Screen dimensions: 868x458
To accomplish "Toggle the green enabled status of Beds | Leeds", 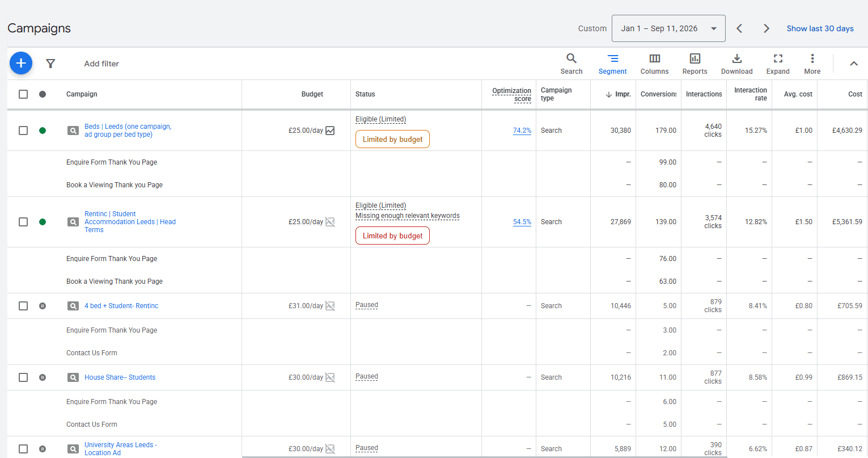I will click(43, 131).
